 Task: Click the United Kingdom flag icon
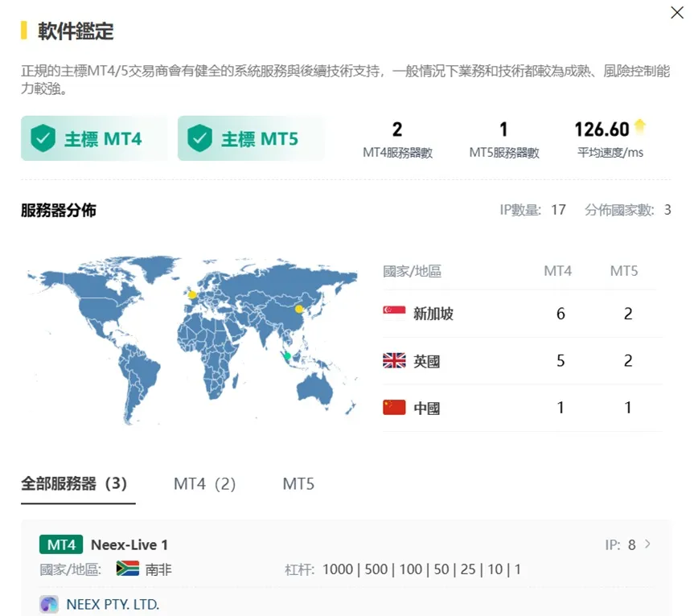[394, 360]
